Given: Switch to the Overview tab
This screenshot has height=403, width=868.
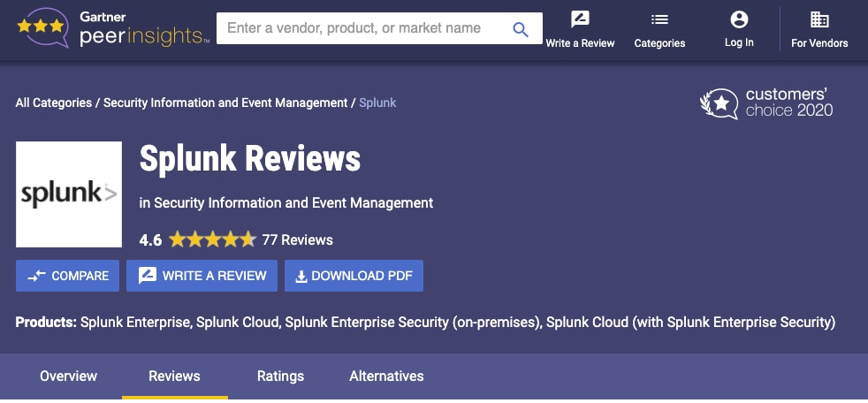Looking at the screenshot, I should pyautogui.click(x=69, y=376).
